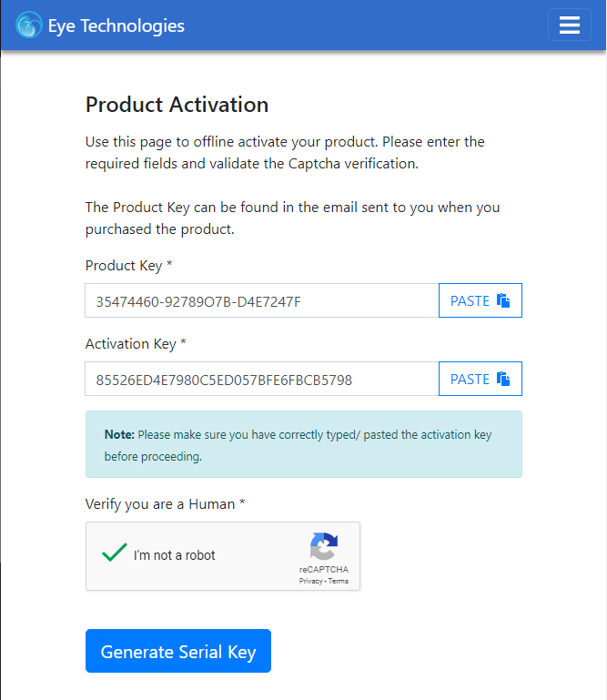The width and height of the screenshot is (607, 700).
Task: Focus the Product Key input field
Action: [x=262, y=300]
